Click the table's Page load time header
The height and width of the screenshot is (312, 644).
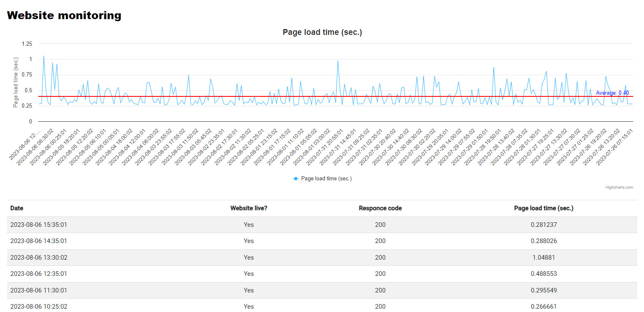tap(543, 208)
